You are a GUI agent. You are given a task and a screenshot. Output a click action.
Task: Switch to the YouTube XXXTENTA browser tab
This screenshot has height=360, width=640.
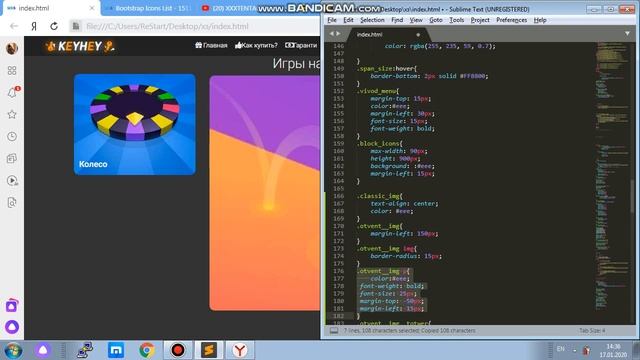(231, 8)
